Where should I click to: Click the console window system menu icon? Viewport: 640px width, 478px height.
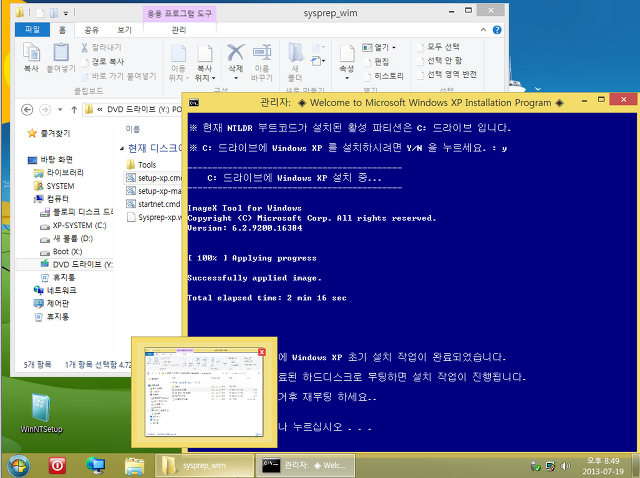pyautogui.click(x=194, y=102)
